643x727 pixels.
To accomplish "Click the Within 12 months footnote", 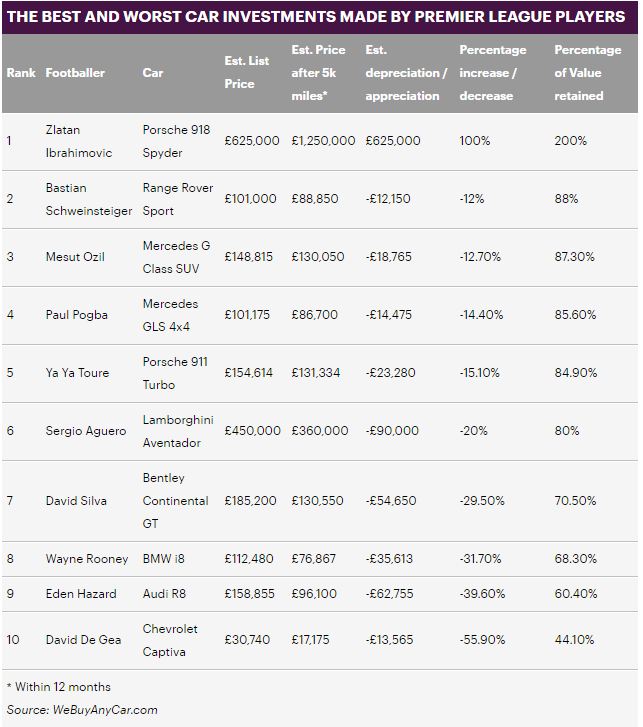I will pos(58,687).
